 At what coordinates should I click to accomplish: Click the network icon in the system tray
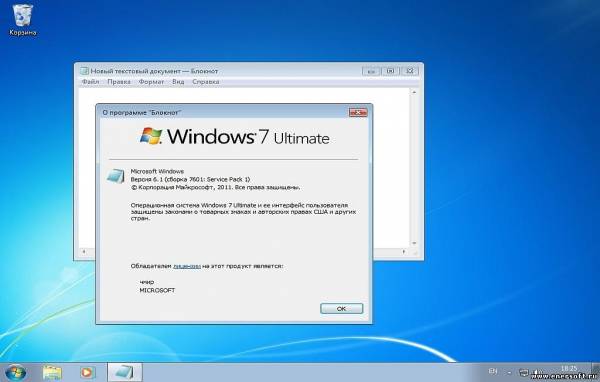(523, 372)
